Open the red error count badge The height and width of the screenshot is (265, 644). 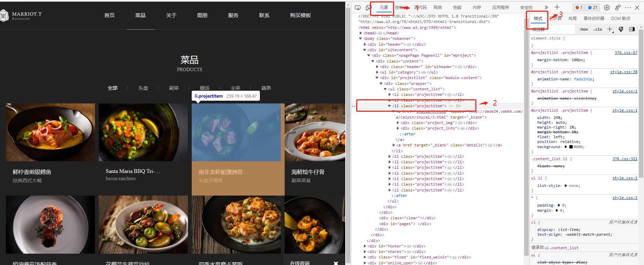(579, 7)
